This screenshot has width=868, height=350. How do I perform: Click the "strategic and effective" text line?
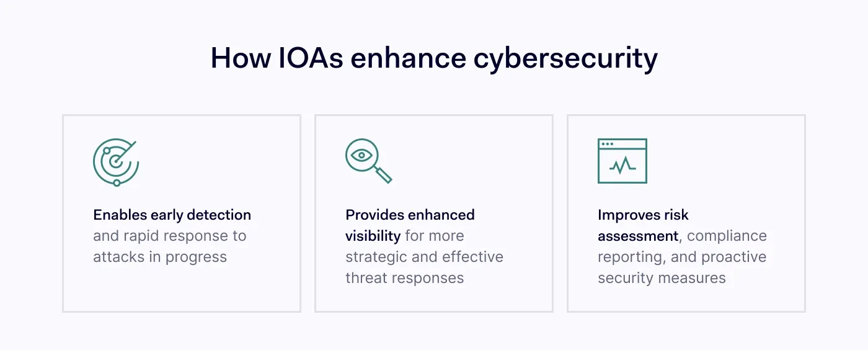coord(424,257)
